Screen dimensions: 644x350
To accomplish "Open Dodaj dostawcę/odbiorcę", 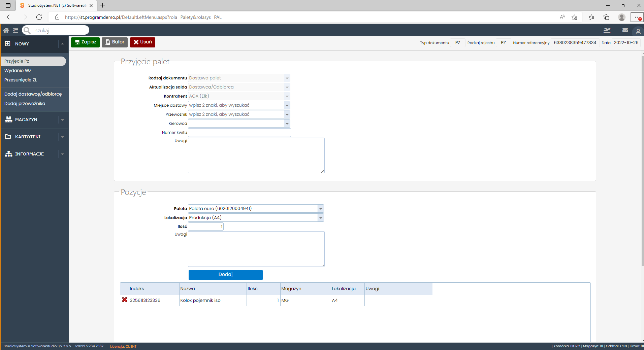I will click(x=33, y=94).
